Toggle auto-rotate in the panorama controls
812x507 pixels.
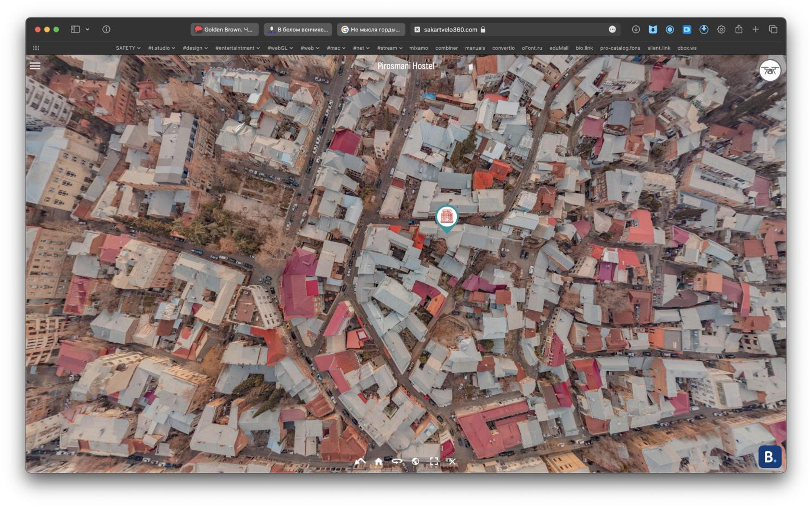pos(397,461)
